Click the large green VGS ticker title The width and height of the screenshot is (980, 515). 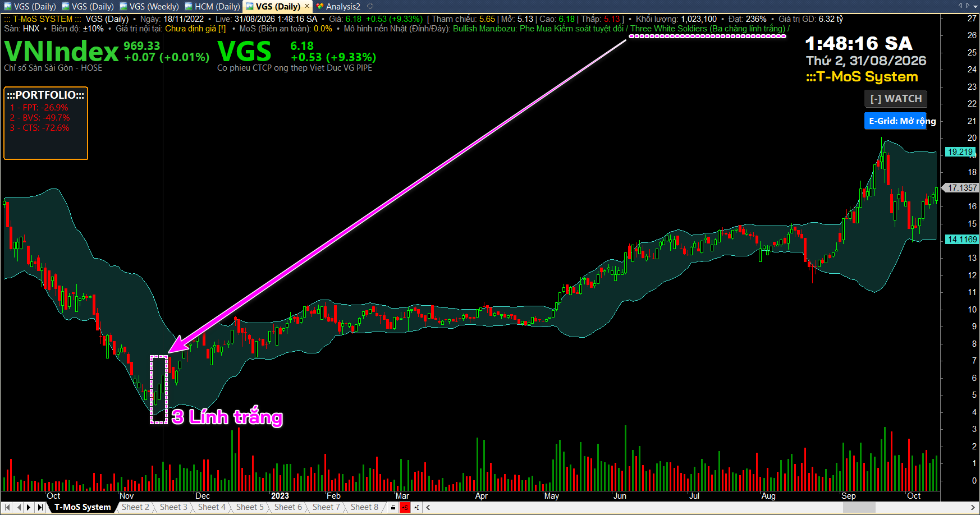[244, 52]
